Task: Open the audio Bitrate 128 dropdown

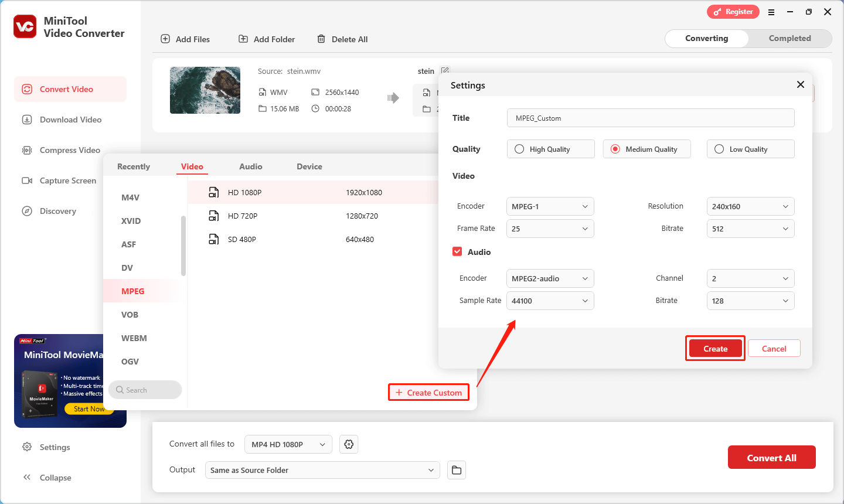Action: 751,301
